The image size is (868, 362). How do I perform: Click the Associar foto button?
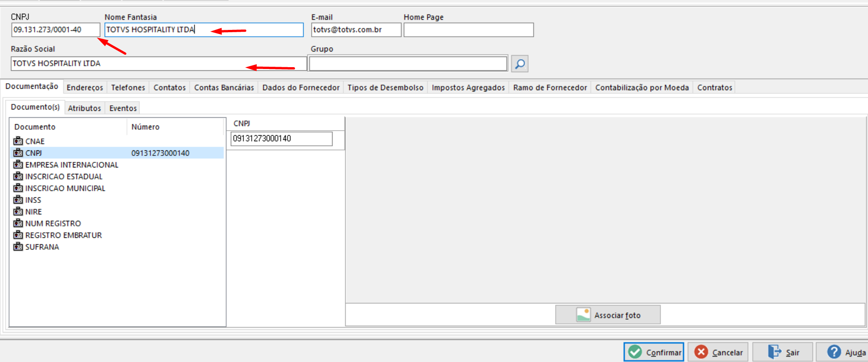(608, 315)
